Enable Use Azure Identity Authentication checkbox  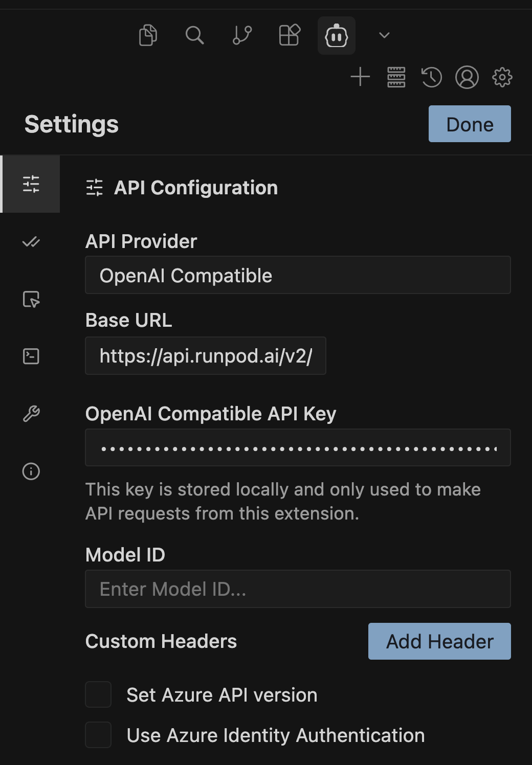pyautogui.click(x=98, y=735)
